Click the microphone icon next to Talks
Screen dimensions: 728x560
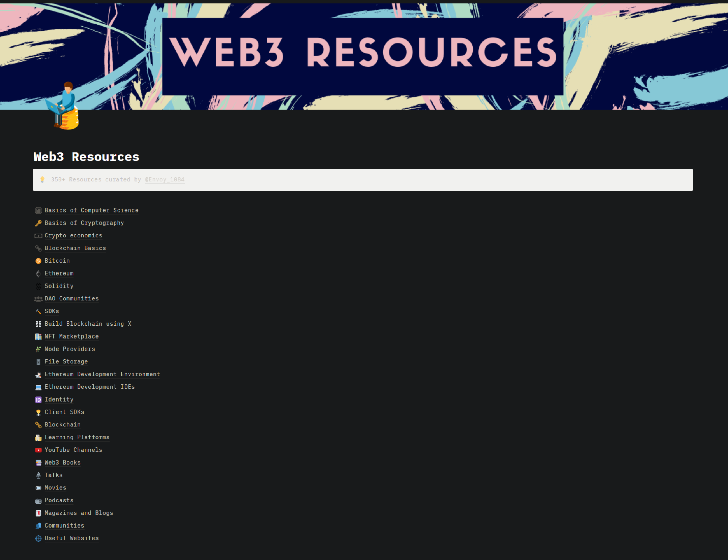38,475
